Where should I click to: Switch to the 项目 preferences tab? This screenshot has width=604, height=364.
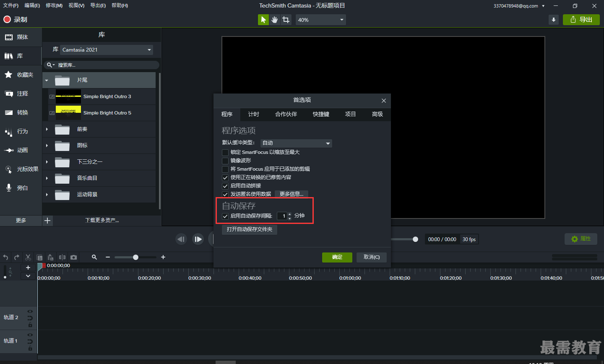[x=350, y=114]
